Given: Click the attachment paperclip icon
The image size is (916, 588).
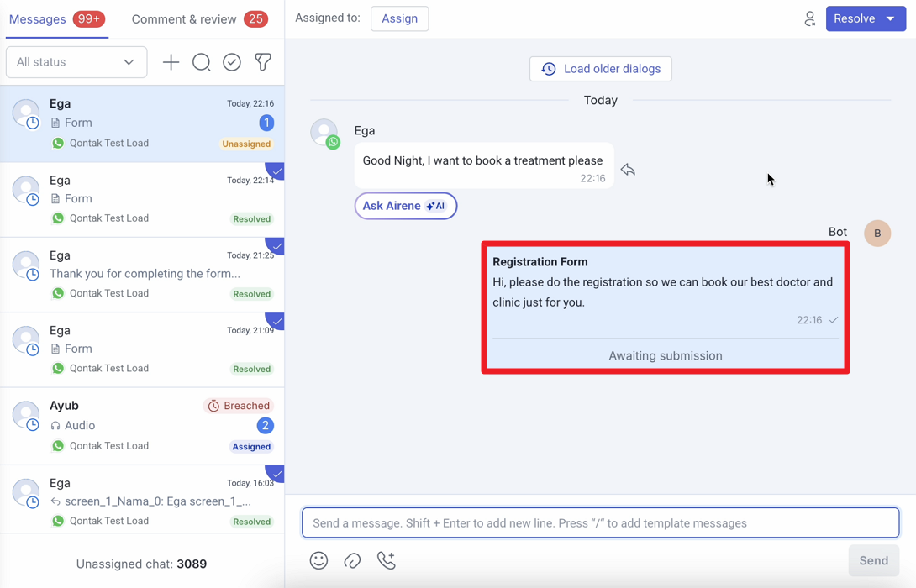Looking at the screenshot, I should point(352,560).
